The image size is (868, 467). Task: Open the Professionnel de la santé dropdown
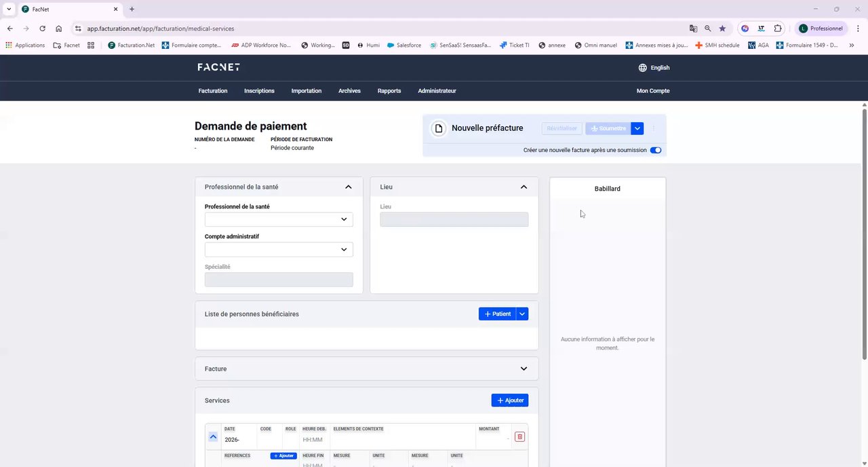tap(279, 219)
